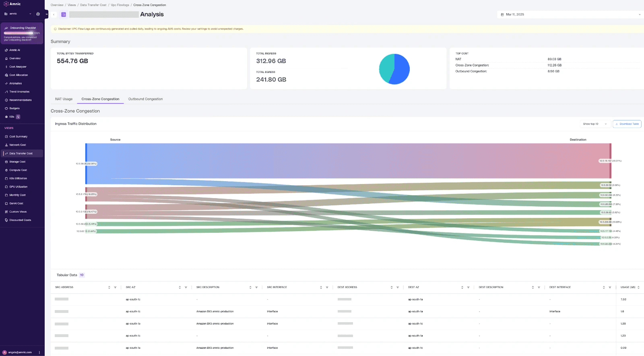The height and width of the screenshot is (356, 644).
Task: Sort the SRC ADDRESS column
Action: 109,288
